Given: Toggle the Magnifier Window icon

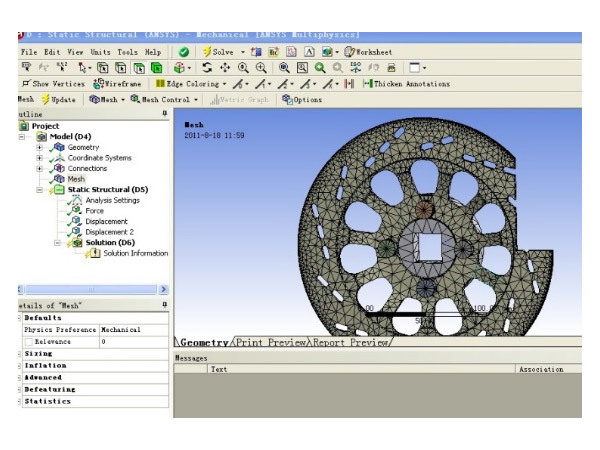Looking at the screenshot, I should [x=302, y=68].
